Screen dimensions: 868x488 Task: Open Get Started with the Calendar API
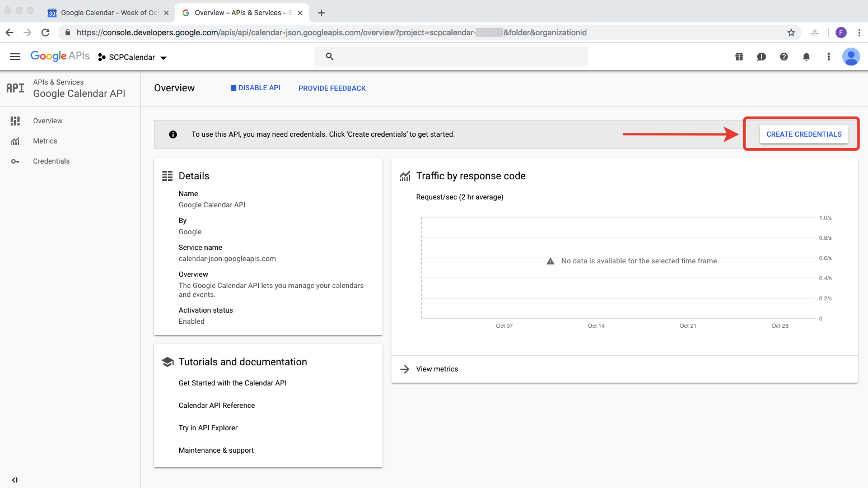[x=232, y=383]
